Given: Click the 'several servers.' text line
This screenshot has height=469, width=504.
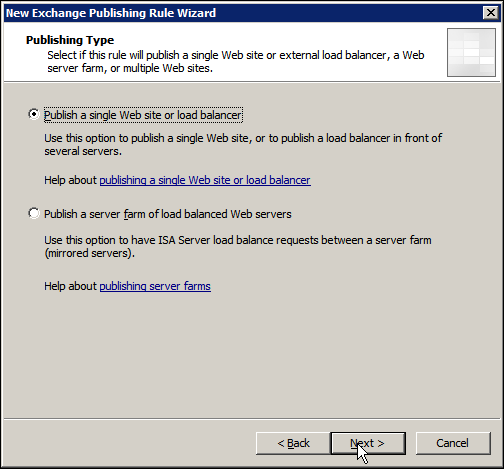Looking at the screenshot, I should (83, 151).
